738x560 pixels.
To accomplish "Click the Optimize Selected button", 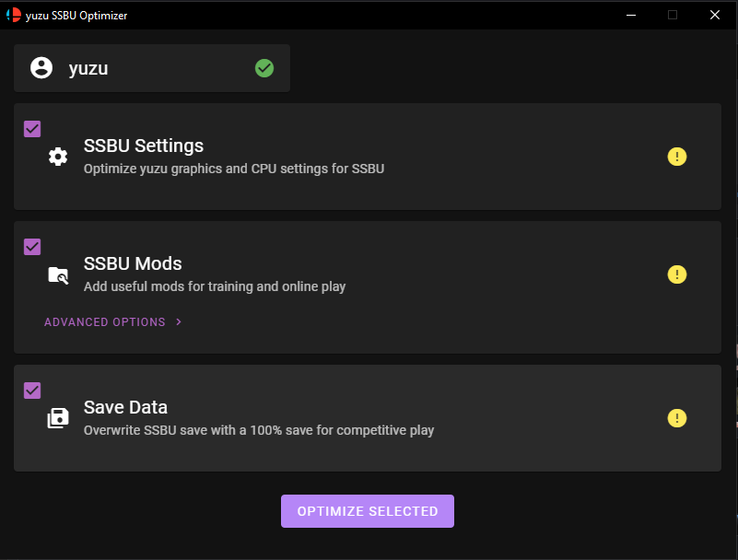I will click(368, 511).
